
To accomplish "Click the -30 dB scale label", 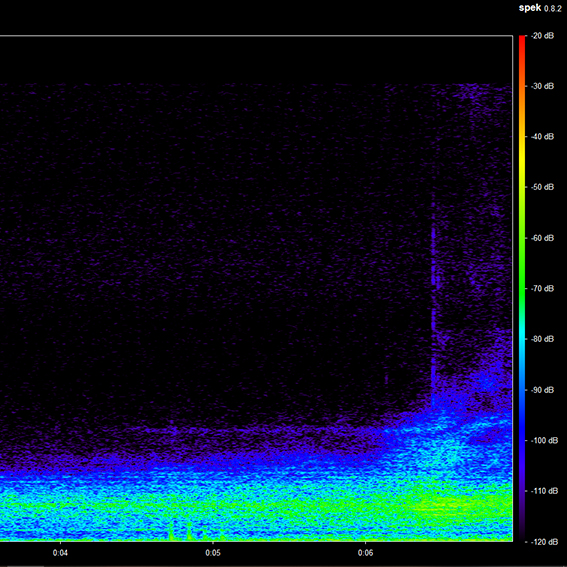I will [543, 86].
